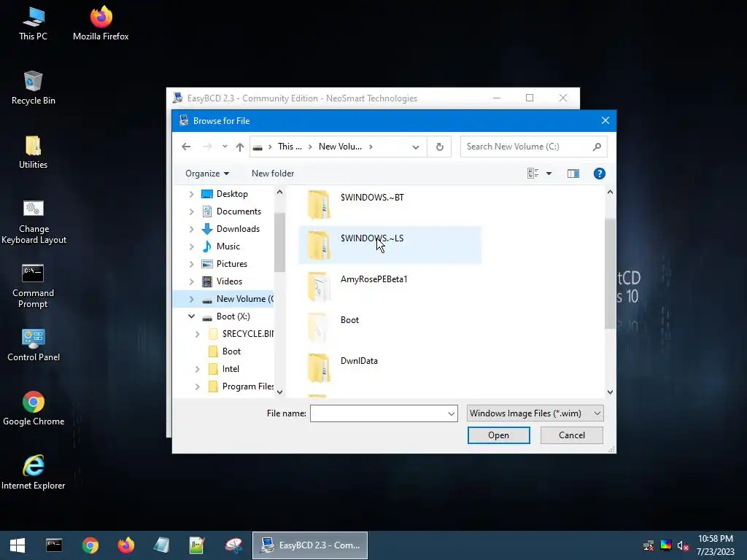
Task: Change view layout icon
Action: point(533,174)
